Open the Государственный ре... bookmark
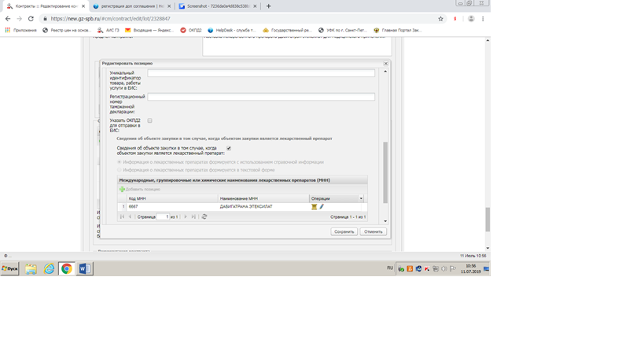 288,30
